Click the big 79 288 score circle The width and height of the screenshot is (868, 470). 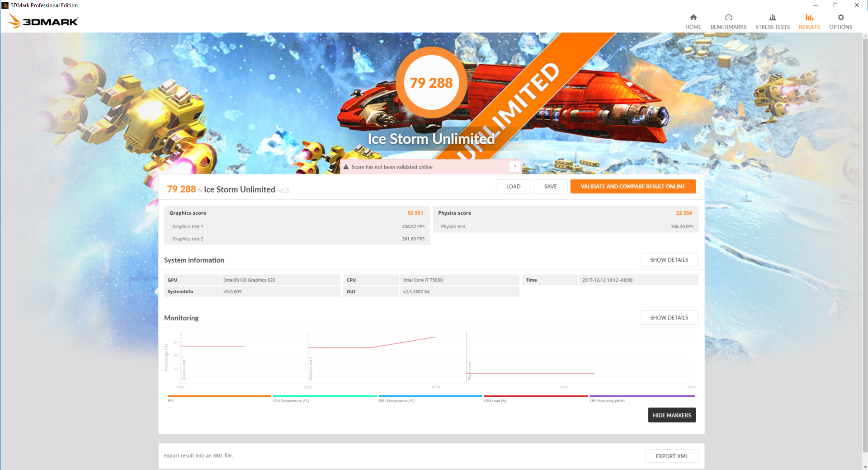pos(431,83)
